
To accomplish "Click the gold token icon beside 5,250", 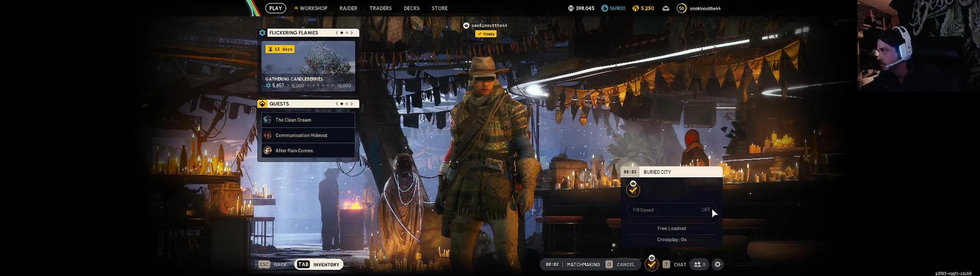I will [x=635, y=8].
